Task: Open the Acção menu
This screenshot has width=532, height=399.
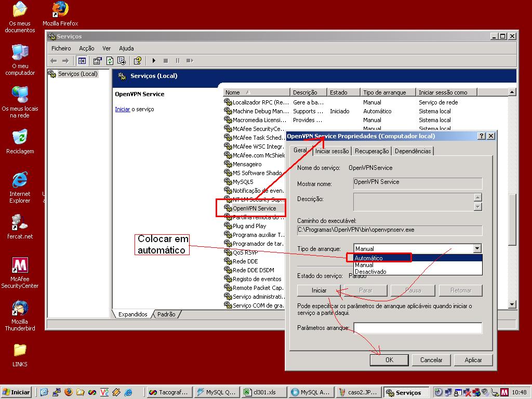Action: (x=86, y=48)
